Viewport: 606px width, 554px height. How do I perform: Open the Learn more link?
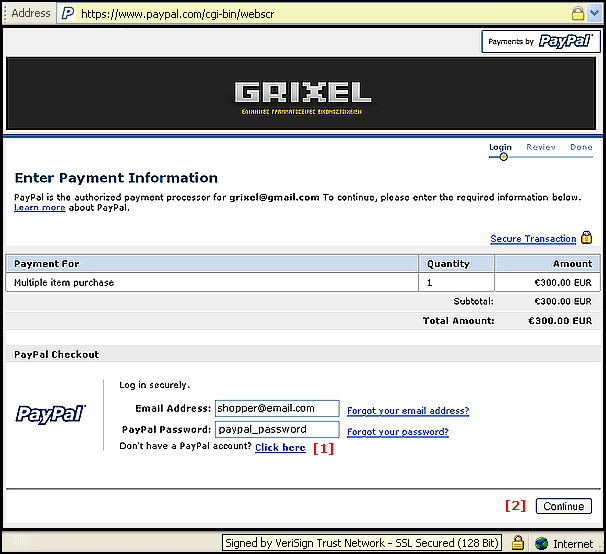pos(39,208)
